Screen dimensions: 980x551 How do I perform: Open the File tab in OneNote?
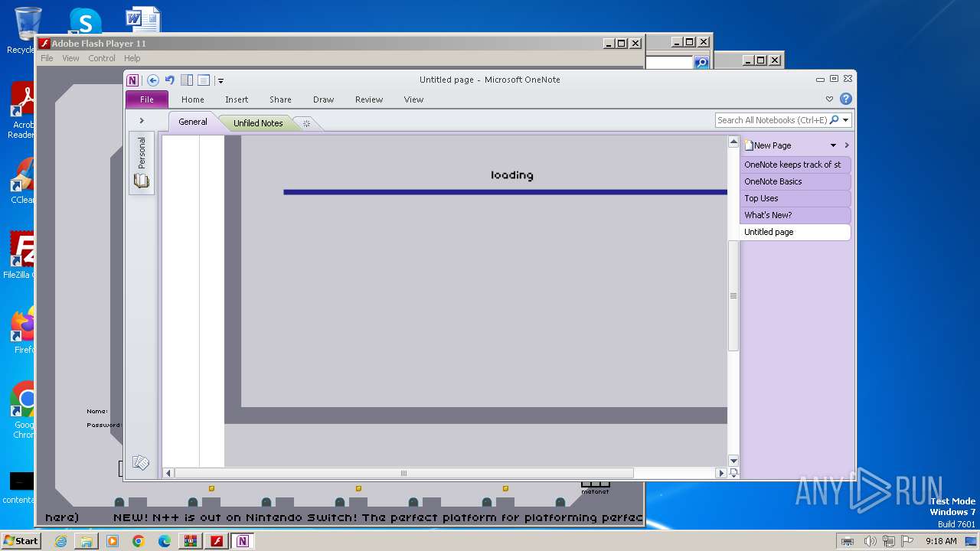(x=147, y=99)
